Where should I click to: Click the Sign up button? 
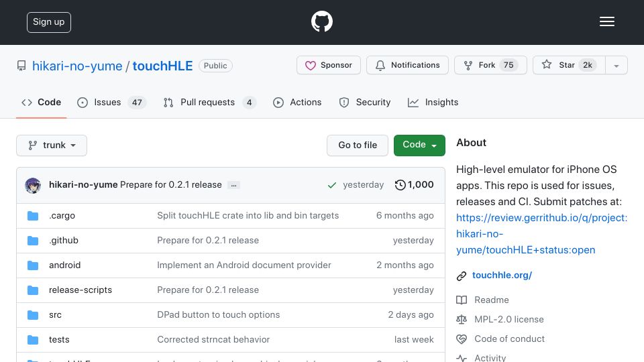tap(49, 22)
